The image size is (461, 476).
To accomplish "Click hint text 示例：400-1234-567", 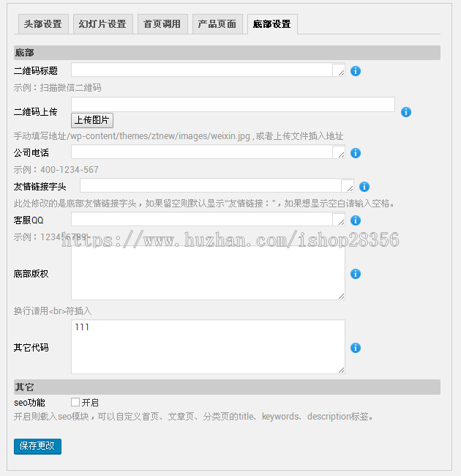I will (x=56, y=170).
